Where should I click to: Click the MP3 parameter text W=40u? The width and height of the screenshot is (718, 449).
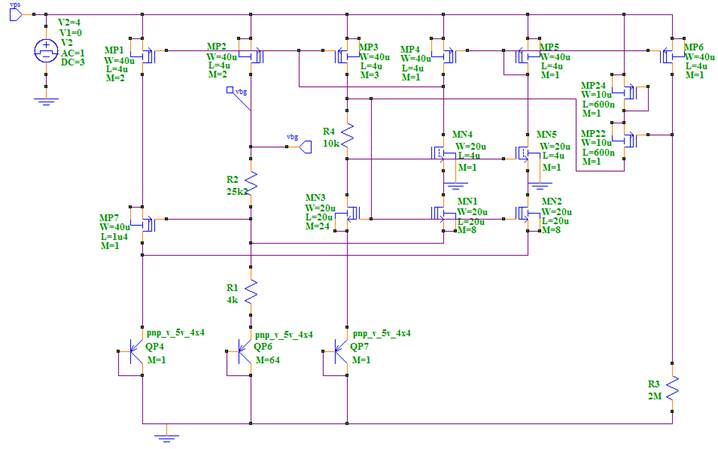click(373, 57)
